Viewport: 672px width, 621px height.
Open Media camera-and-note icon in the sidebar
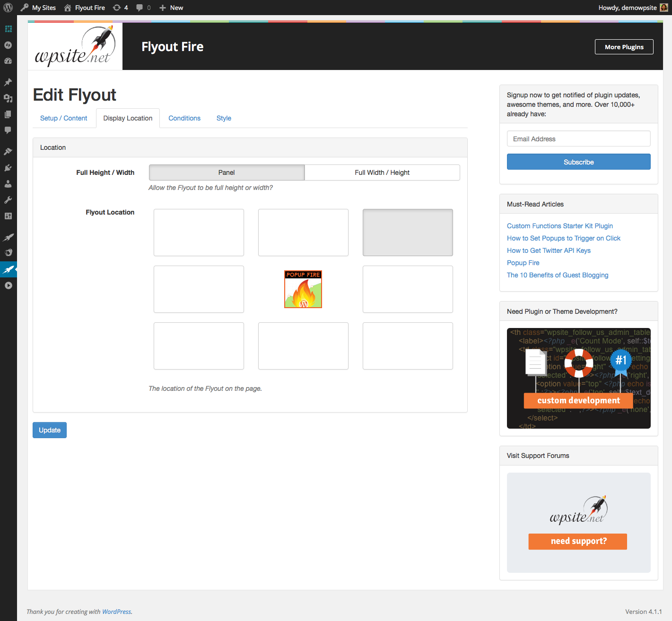click(x=8, y=98)
